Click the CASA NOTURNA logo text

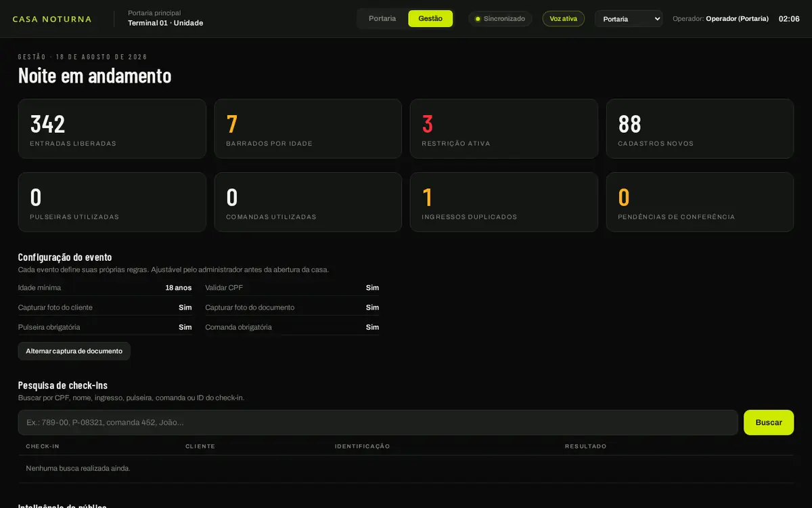pyautogui.click(x=52, y=19)
